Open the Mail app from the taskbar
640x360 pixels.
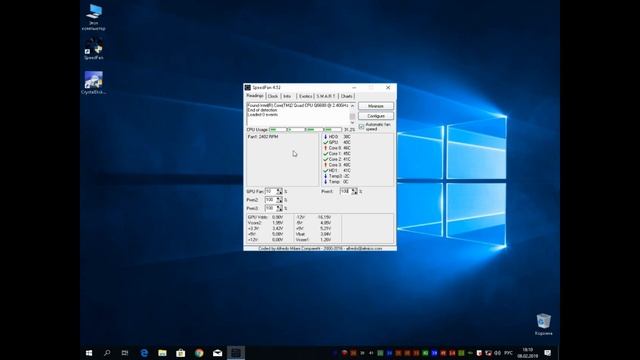tap(217, 353)
